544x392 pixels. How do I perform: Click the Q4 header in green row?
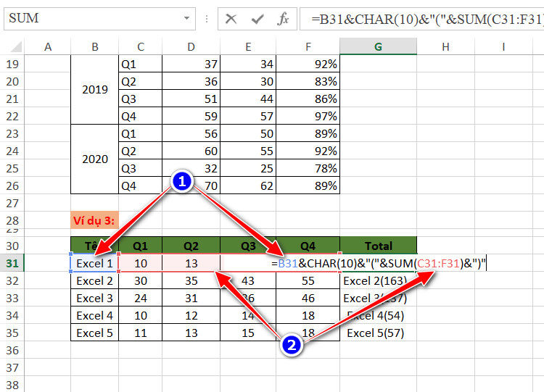pos(308,246)
